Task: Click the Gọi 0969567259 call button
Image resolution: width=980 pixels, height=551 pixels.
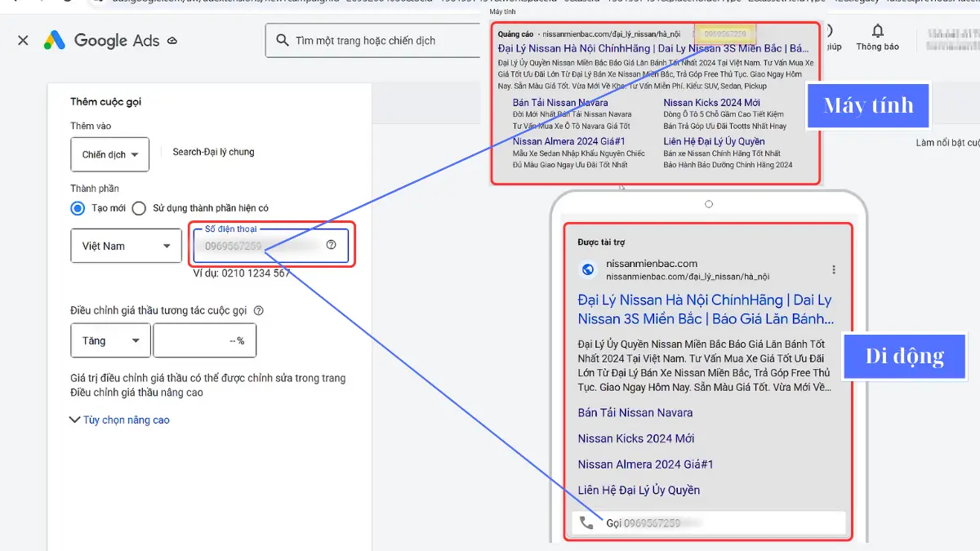Action: click(708, 522)
